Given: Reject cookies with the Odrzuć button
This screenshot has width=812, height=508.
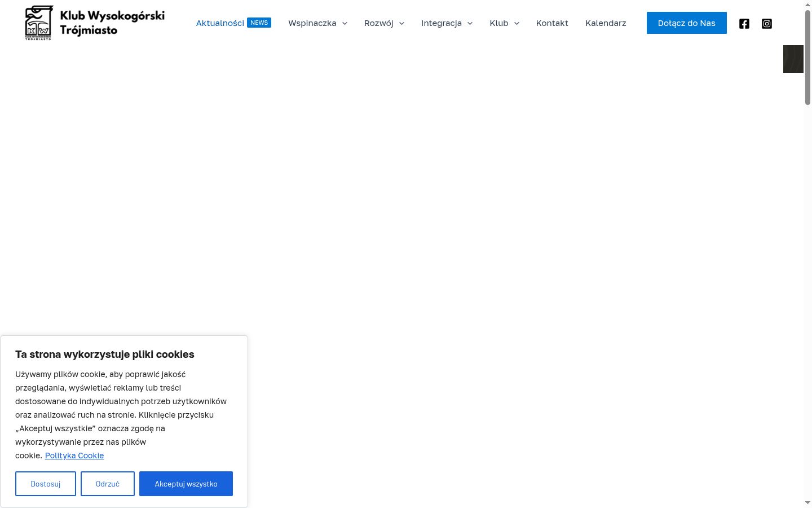Looking at the screenshot, I should (108, 484).
